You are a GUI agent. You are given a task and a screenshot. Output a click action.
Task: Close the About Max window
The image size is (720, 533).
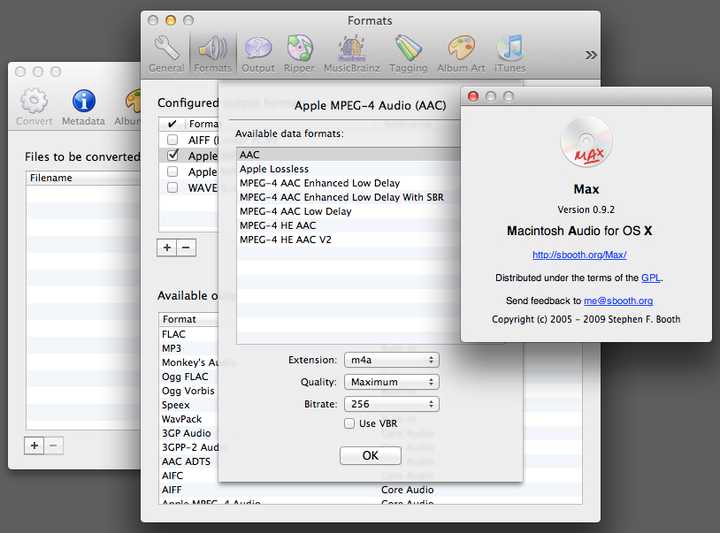[473, 96]
